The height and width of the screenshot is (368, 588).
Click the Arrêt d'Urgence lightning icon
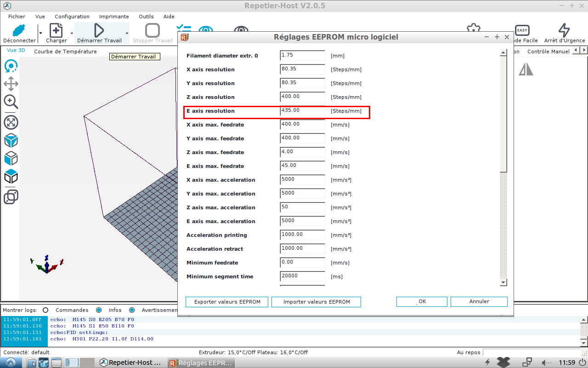(x=564, y=30)
